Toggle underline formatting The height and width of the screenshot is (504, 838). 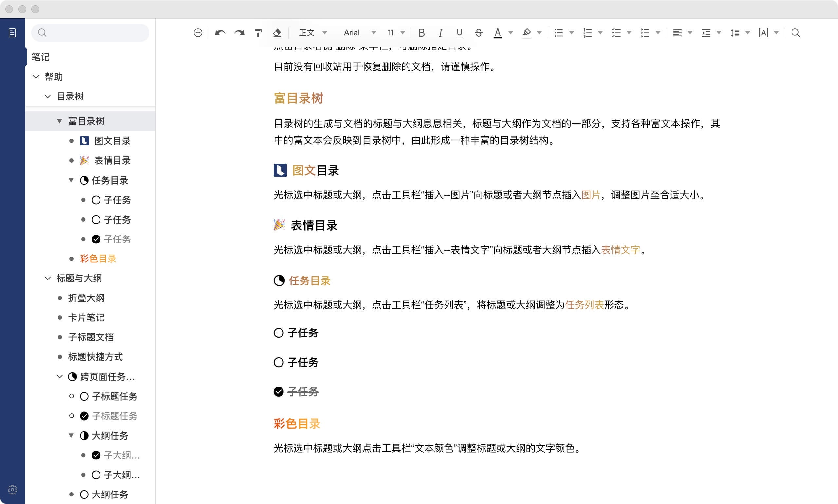(459, 33)
